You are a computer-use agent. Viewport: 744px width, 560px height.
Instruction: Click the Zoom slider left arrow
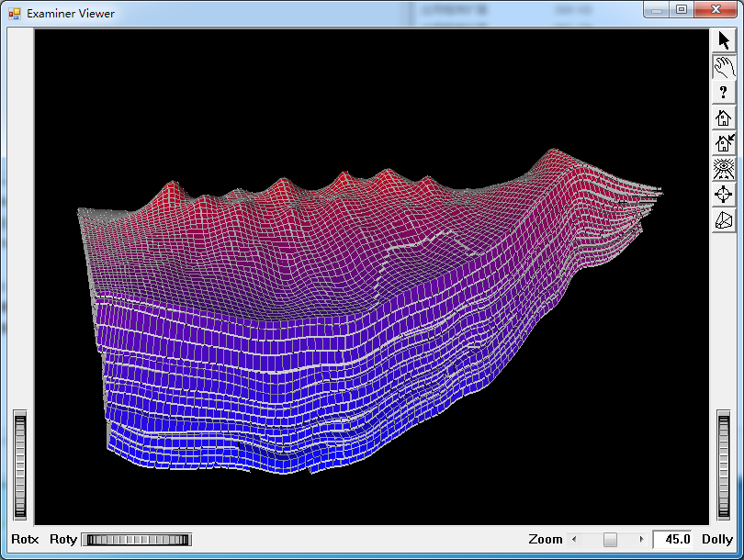point(576,540)
